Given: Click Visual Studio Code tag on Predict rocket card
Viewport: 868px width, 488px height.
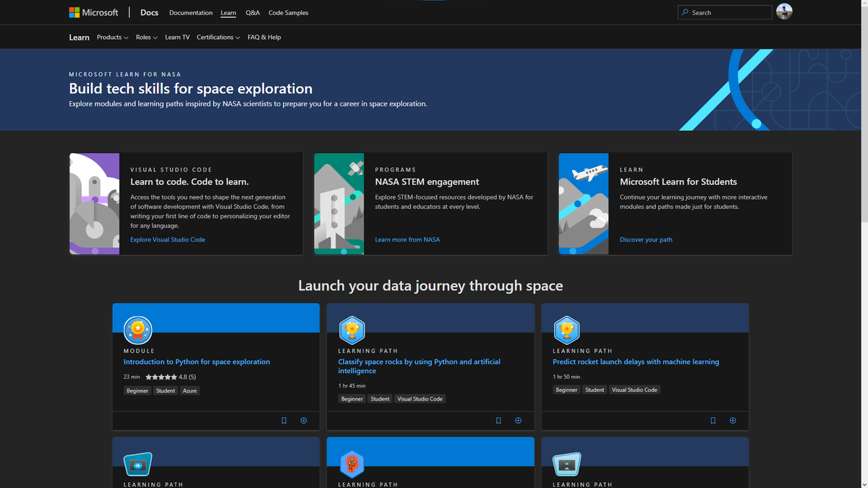Looking at the screenshot, I should point(634,390).
